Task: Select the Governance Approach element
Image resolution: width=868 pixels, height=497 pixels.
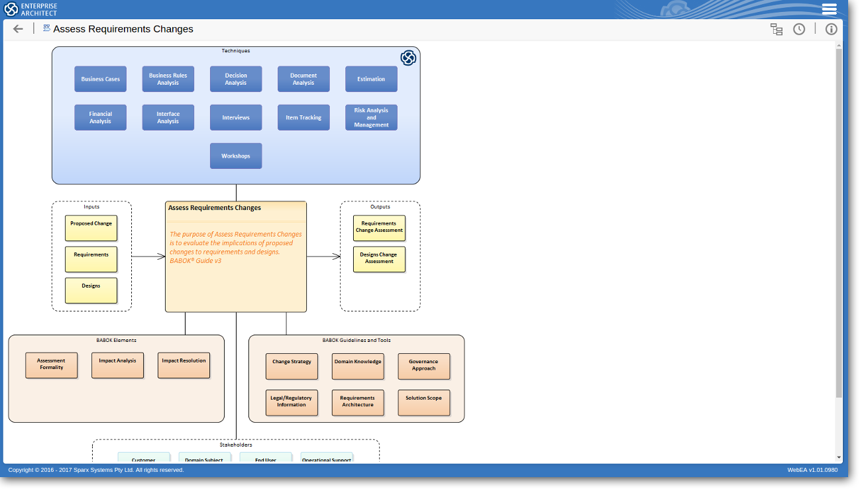Action: point(424,366)
